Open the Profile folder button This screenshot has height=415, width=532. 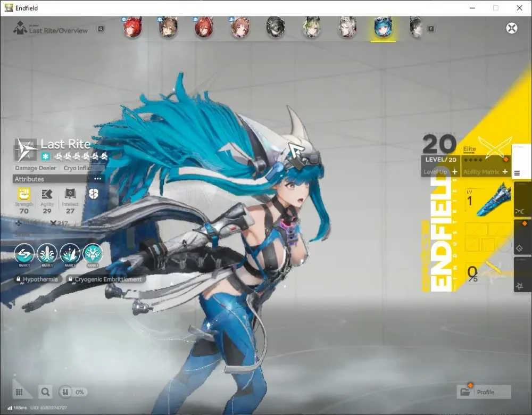(484, 392)
